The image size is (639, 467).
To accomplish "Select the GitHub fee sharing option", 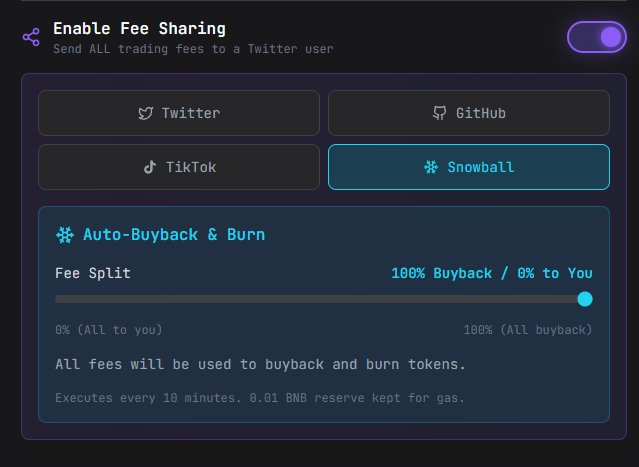I will coord(469,113).
